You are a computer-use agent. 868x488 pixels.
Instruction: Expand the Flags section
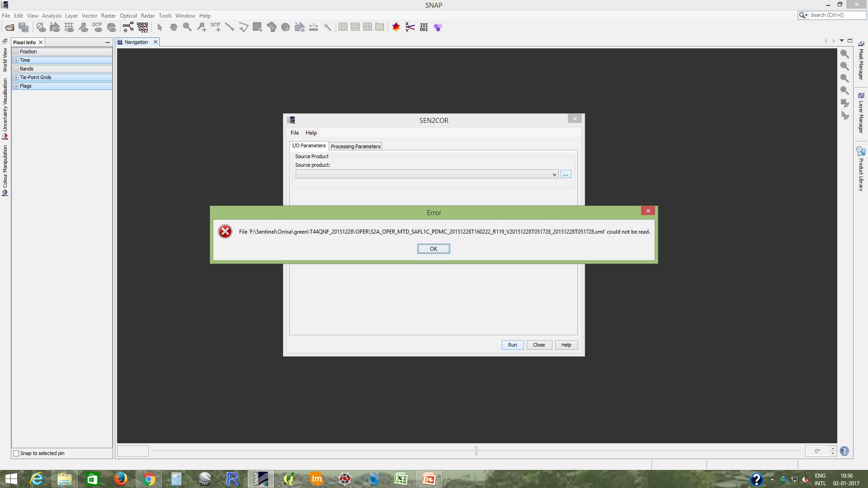click(x=16, y=86)
